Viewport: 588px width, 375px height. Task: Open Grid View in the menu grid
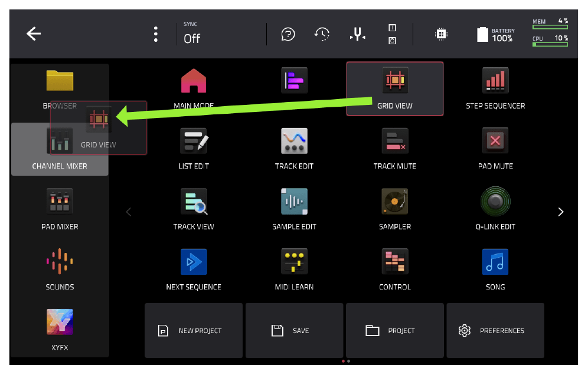394,88
